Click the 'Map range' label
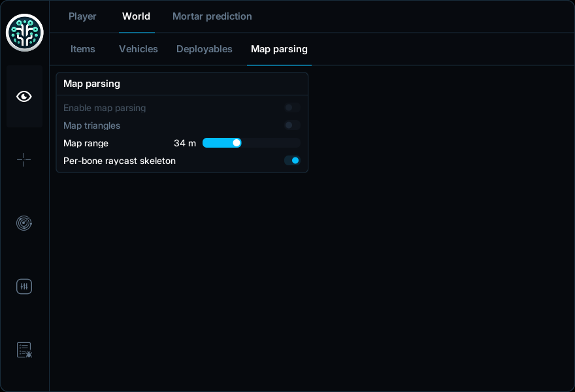The width and height of the screenshot is (575, 392). point(86,143)
